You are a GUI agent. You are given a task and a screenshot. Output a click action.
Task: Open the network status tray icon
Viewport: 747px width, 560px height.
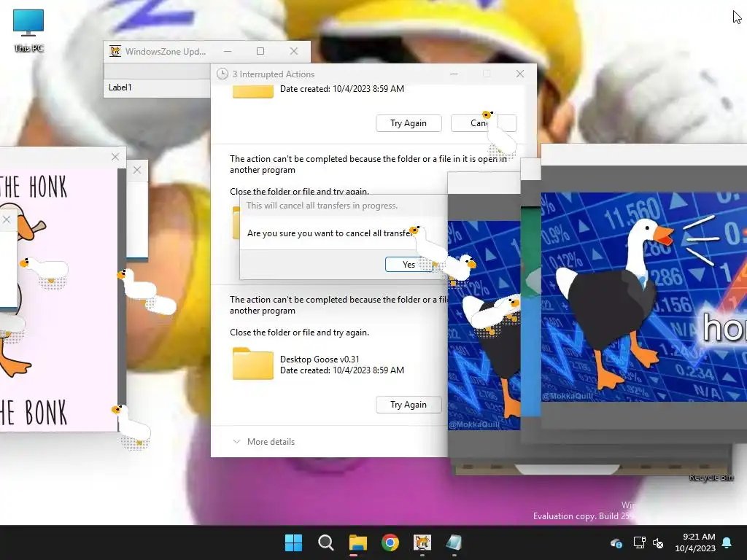point(639,542)
